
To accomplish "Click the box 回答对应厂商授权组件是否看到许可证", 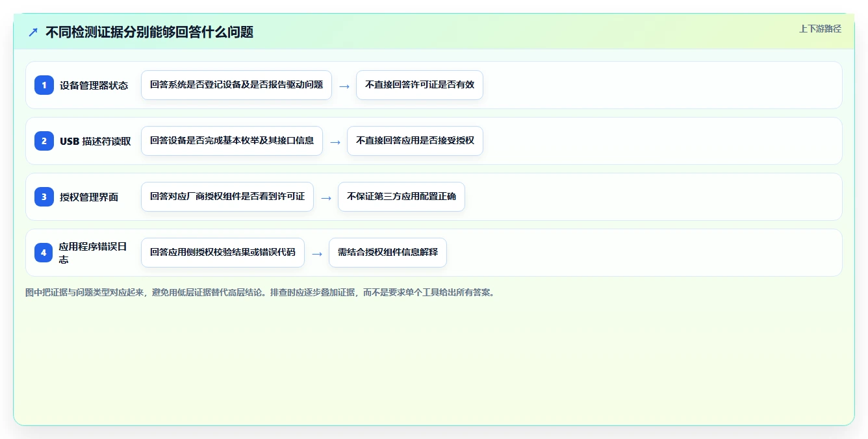I will pyautogui.click(x=227, y=197).
